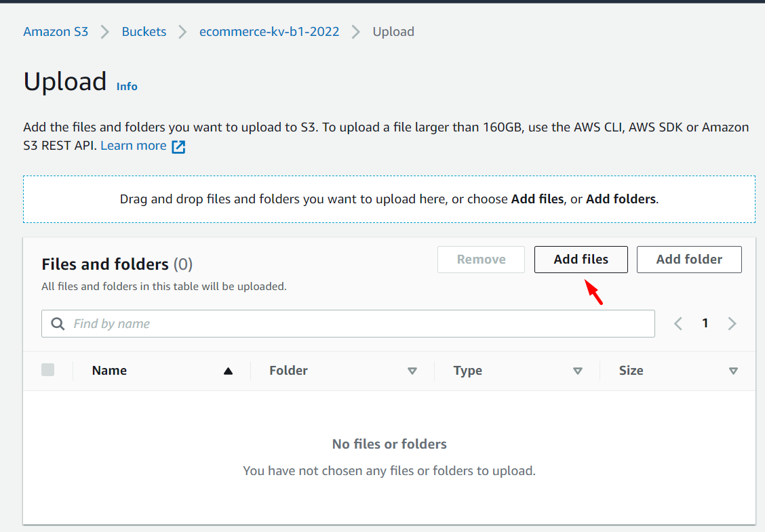Viewport: 765px width, 532px height.
Task: Click the search magnifier icon
Action: tap(58, 323)
